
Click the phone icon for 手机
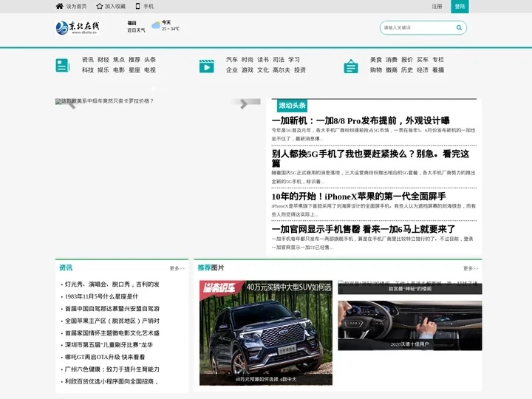pos(137,6)
